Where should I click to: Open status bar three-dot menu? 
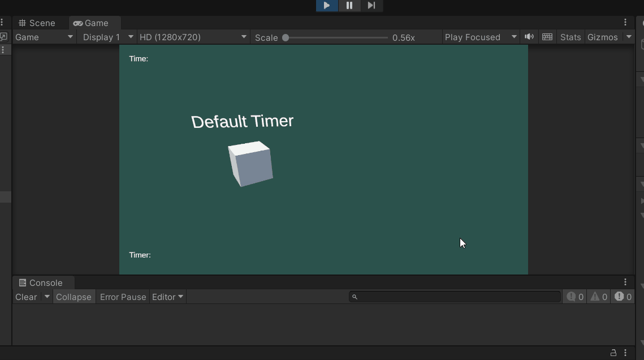[x=625, y=353]
